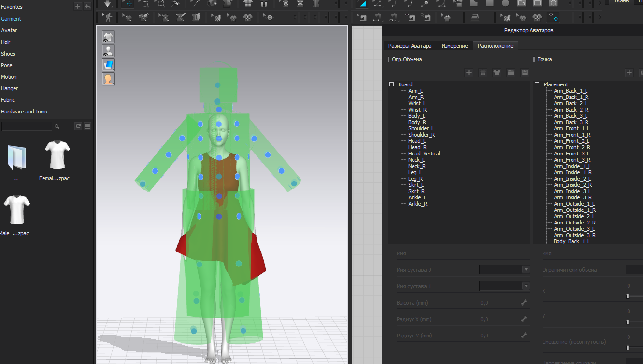Click the walking avatar icon in toolbar
This screenshot has width=643, height=364.
coord(108,18)
